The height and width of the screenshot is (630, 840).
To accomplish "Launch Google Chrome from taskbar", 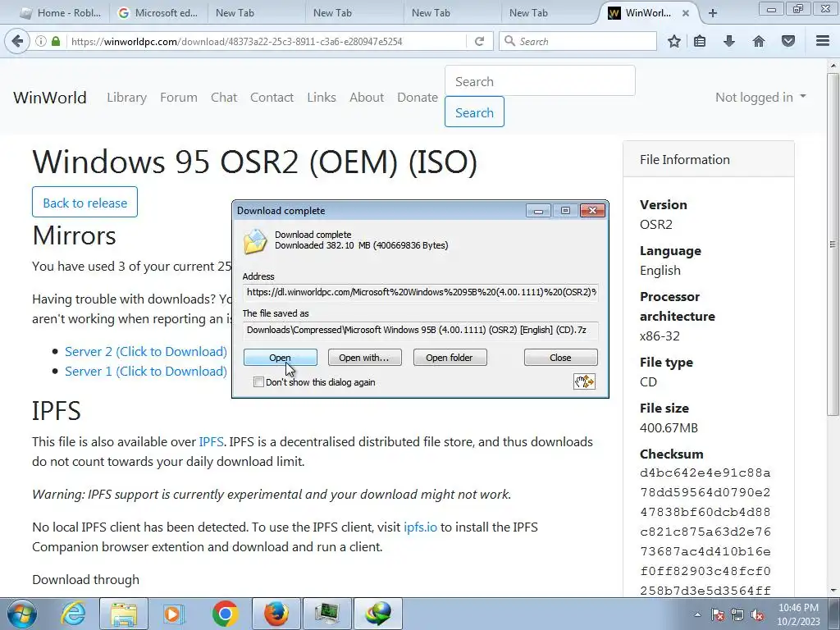I will pos(225,614).
